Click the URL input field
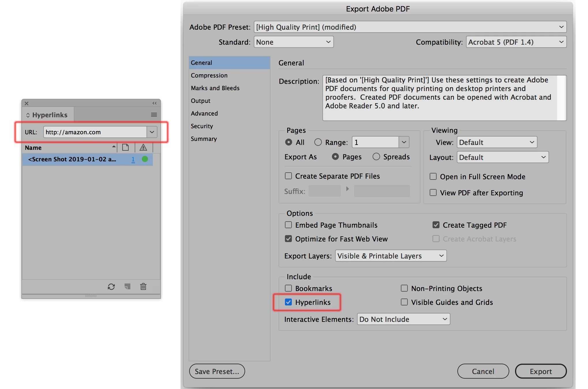The height and width of the screenshot is (389, 588). pos(95,132)
